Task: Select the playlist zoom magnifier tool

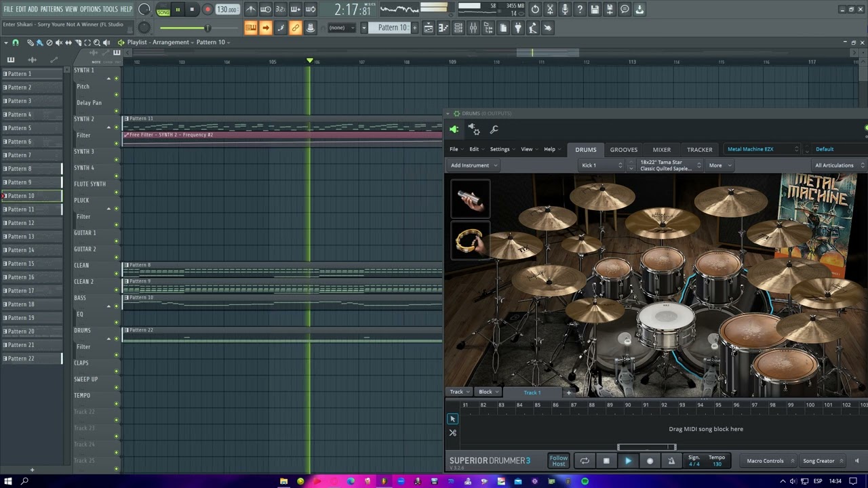Action: [x=97, y=43]
